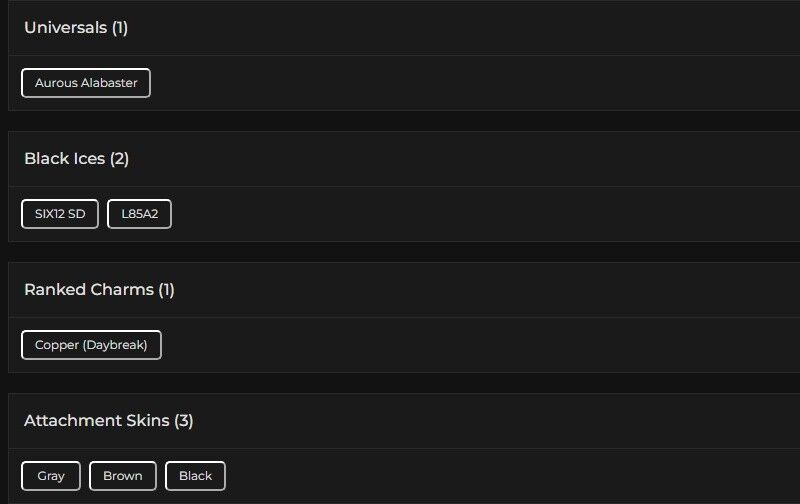
Task: Collapse the Ranked Charms section header
Action: 88,290
